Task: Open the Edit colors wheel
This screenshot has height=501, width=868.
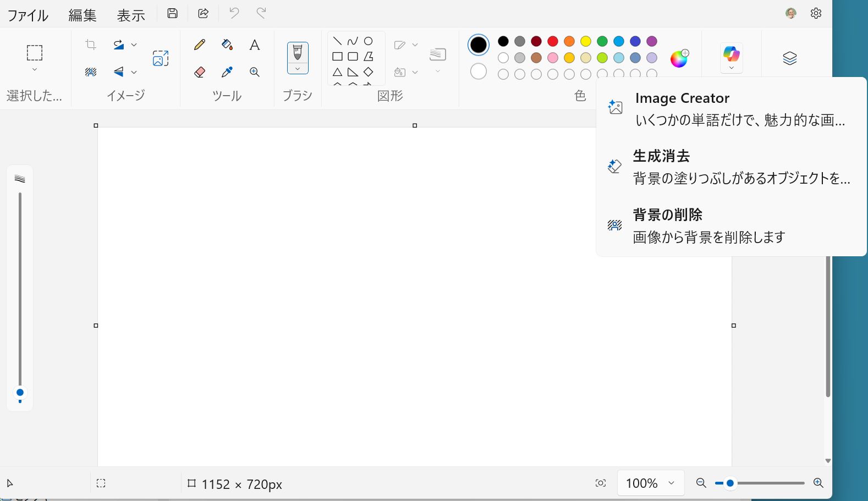Action: pyautogui.click(x=679, y=58)
